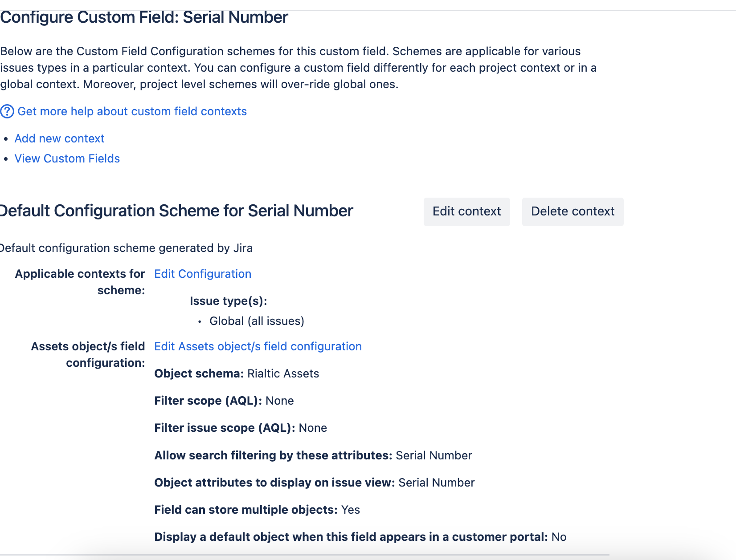The image size is (736, 560).
Task: Open help about custom field contexts
Action: pyautogui.click(x=132, y=111)
